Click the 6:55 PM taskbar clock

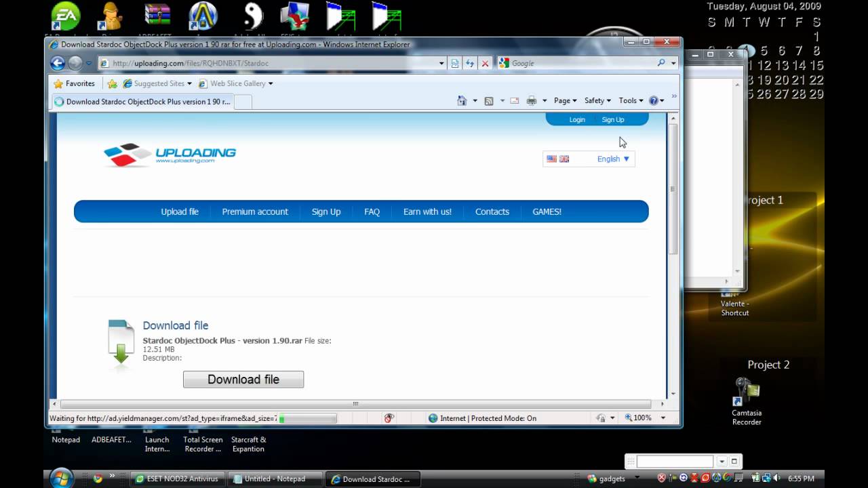point(800,479)
